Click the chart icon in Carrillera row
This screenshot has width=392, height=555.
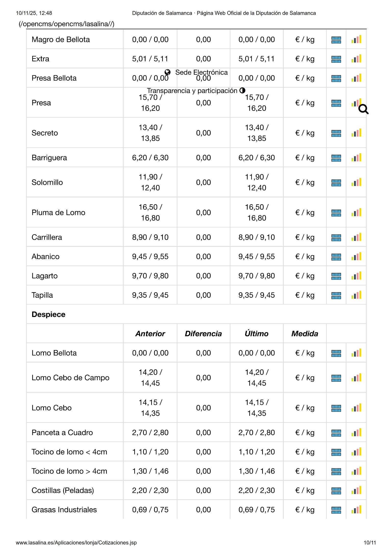point(356,237)
